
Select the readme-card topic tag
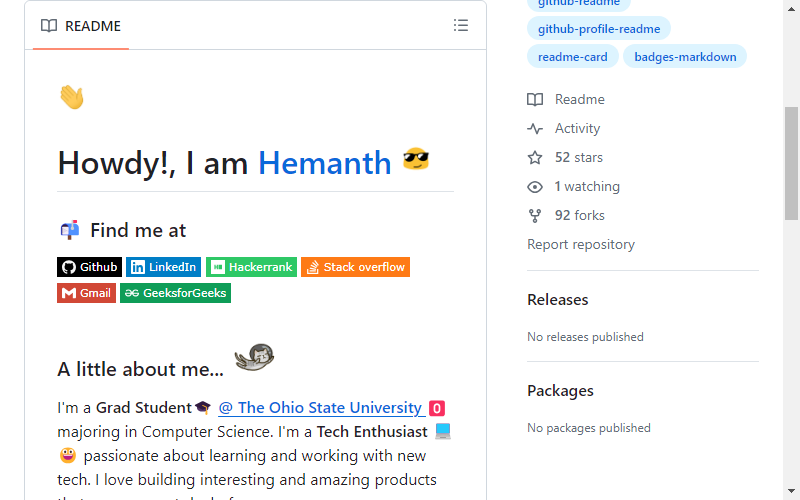[x=572, y=57]
